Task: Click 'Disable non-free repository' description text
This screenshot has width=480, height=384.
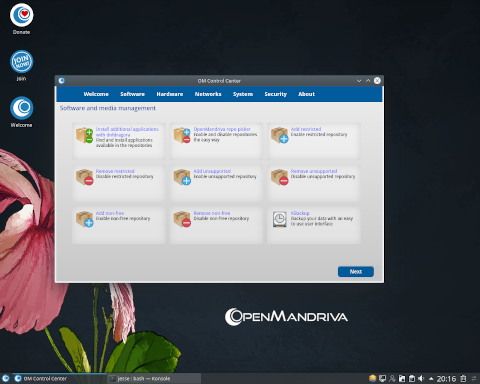Action: tap(221, 218)
